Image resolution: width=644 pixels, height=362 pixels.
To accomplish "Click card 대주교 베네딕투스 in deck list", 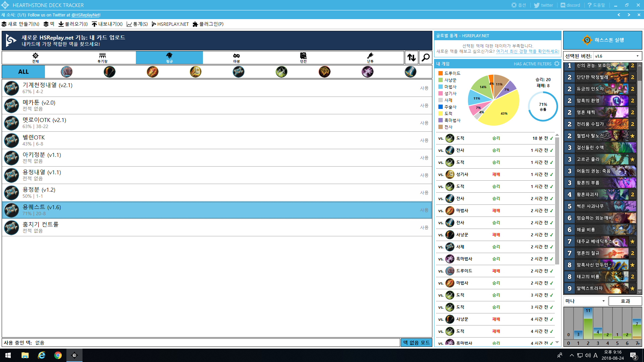I will (600, 241).
